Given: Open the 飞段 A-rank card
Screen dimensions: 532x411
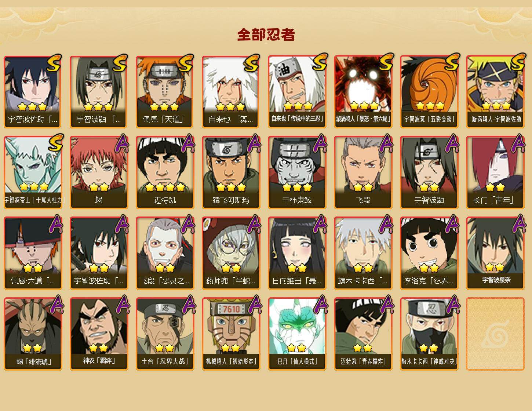Looking at the screenshot, I should (363, 172).
